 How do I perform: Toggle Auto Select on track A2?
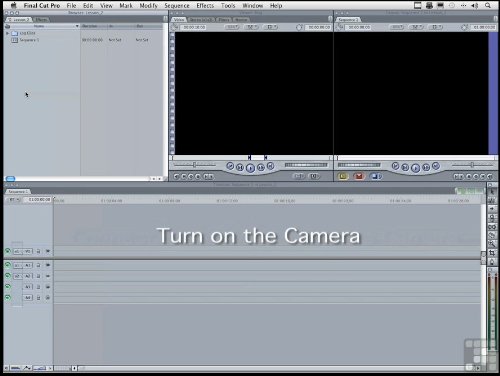click(48, 276)
